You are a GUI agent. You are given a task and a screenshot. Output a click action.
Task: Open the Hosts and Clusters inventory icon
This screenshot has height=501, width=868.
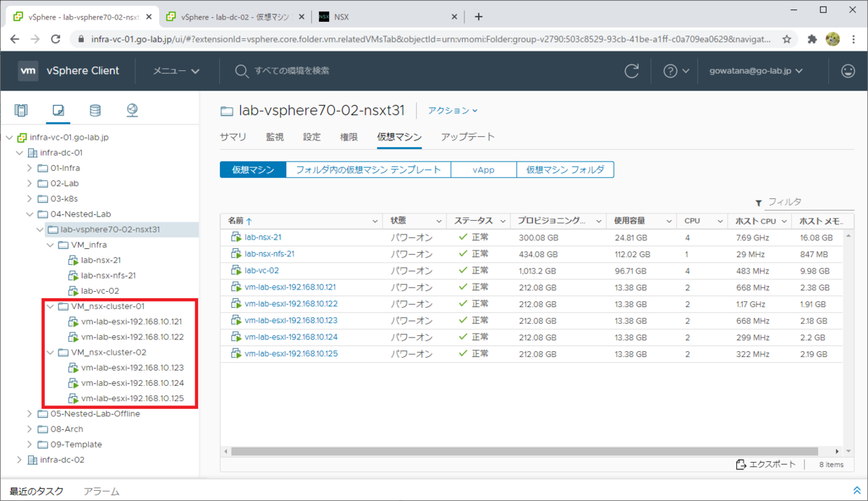pos(22,111)
